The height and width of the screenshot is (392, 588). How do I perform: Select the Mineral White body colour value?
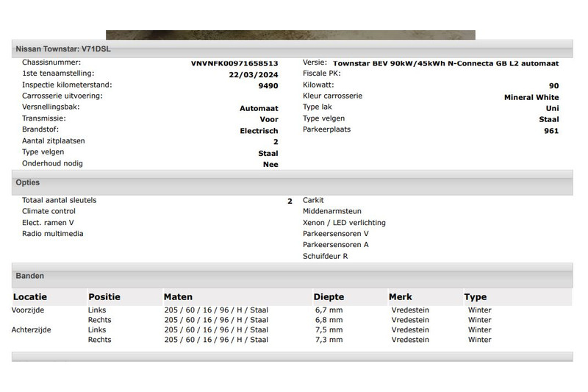(531, 97)
